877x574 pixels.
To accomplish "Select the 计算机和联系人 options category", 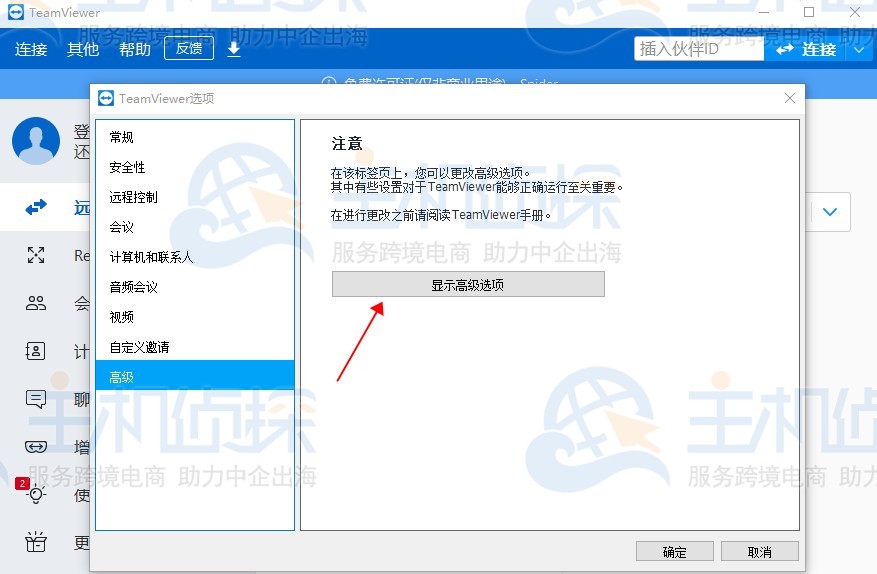I will click(195, 257).
